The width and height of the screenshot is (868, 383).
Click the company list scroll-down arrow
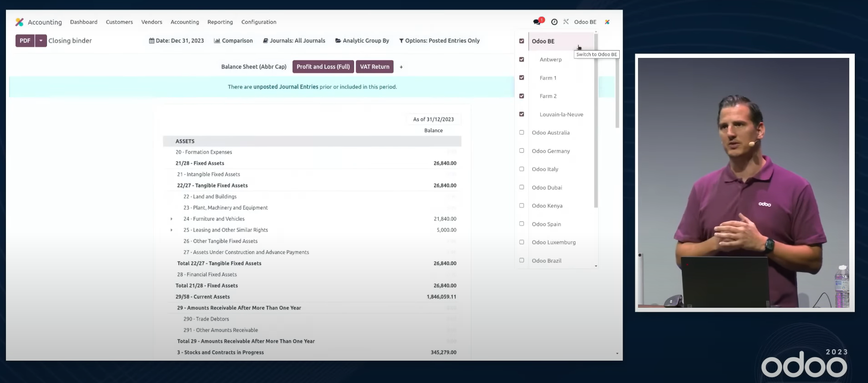point(596,266)
